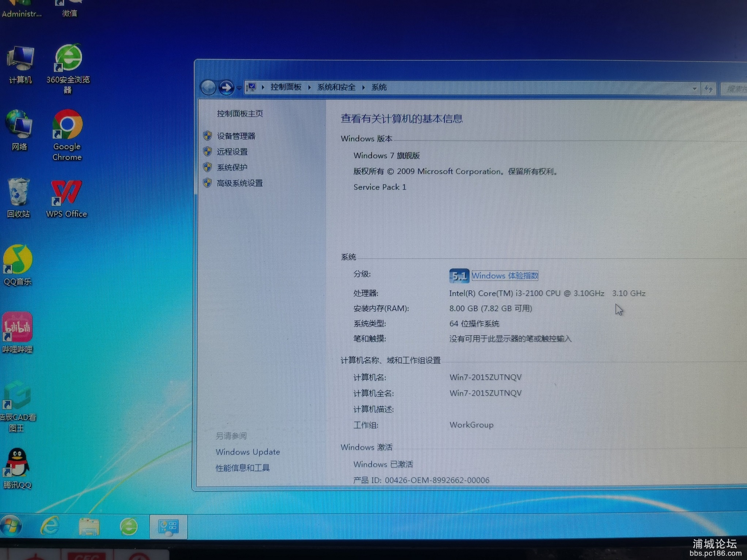747x560 pixels.
Task: Open the bilibili 哔哩哔哩 shortcut
Action: coord(18,327)
